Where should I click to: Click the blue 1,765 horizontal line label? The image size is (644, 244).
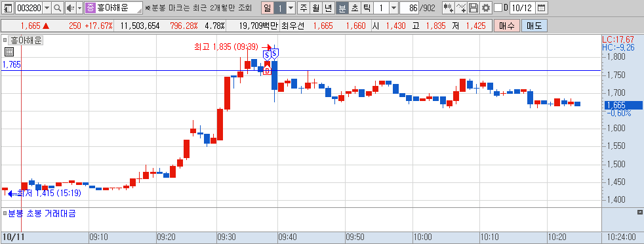pyautogui.click(x=12, y=64)
